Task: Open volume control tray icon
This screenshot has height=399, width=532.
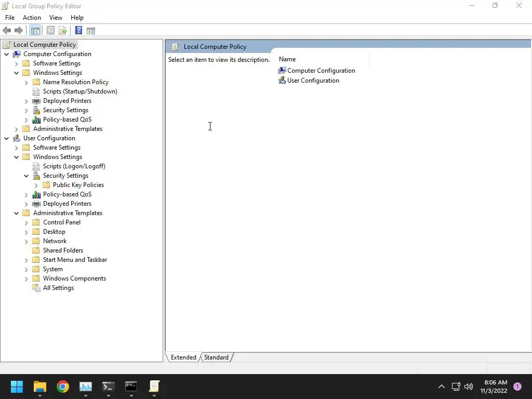Action: 469,387
